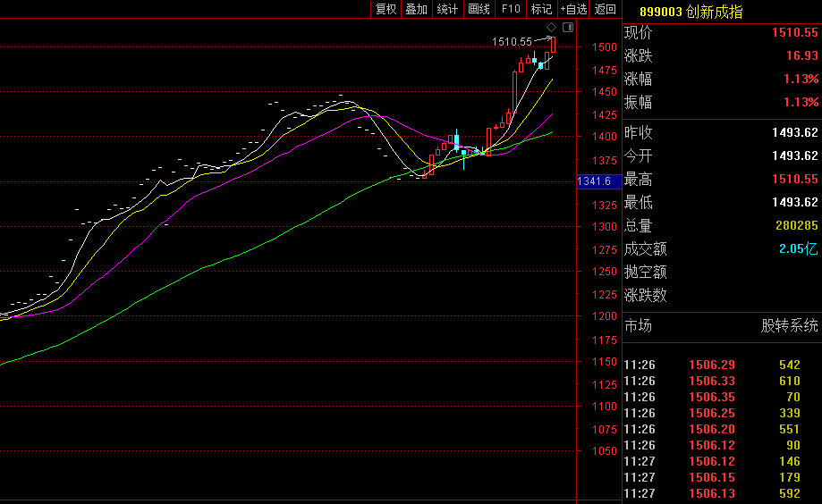Viewport: 822px width, 504px height.
Task: Open the 复权 adjustment options
Action: point(386,9)
